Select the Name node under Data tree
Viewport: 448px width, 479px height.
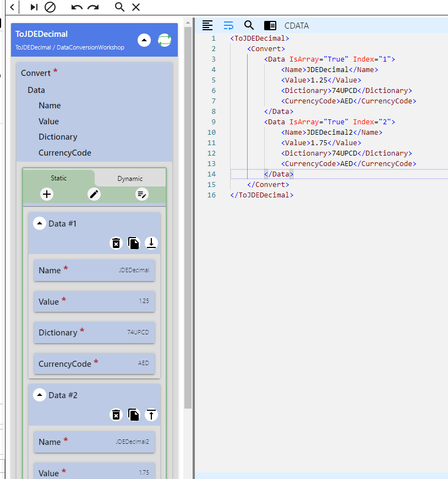pyautogui.click(x=50, y=106)
